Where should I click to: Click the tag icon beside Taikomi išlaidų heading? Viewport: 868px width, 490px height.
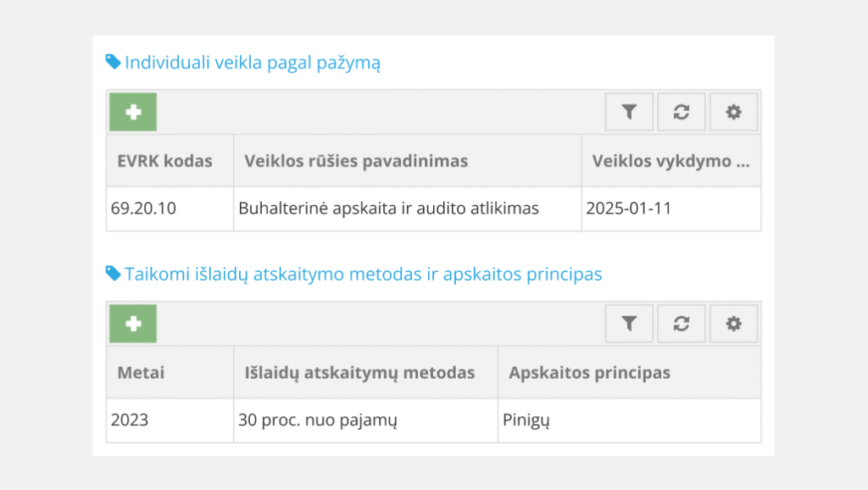113,273
